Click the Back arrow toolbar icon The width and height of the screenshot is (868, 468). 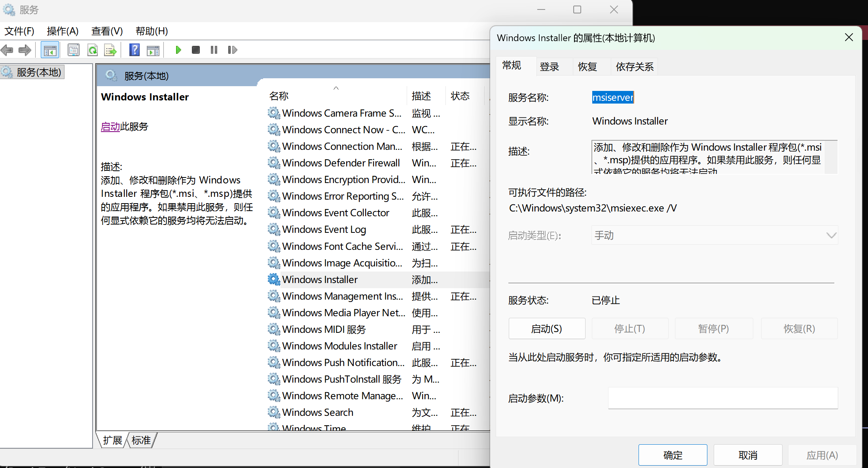point(7,50)
